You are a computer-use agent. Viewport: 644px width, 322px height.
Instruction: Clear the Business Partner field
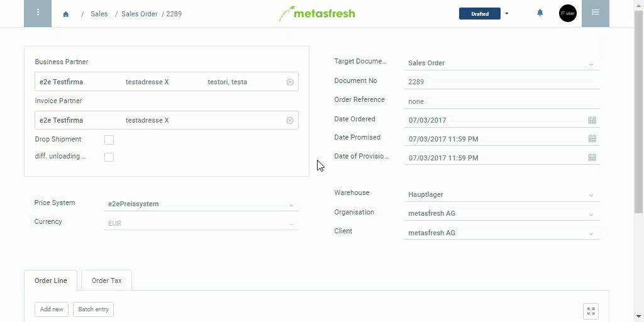click(290, 82)
